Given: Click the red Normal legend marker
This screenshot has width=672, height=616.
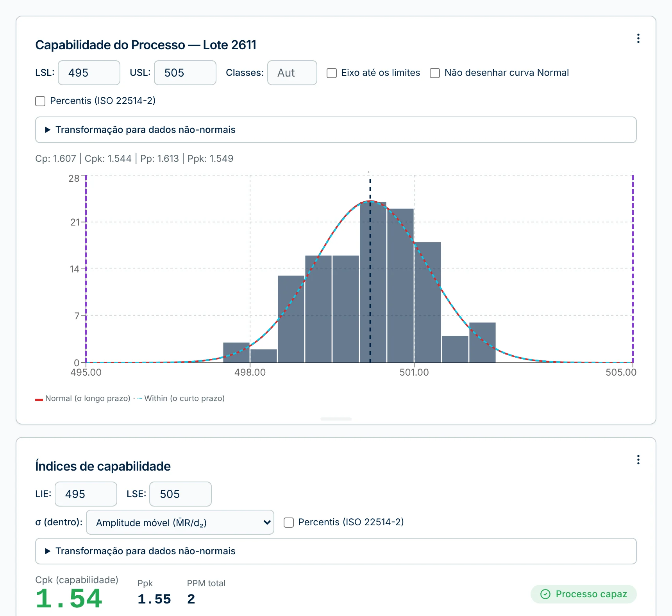Looking at the screenshot, I should (39, 399).
